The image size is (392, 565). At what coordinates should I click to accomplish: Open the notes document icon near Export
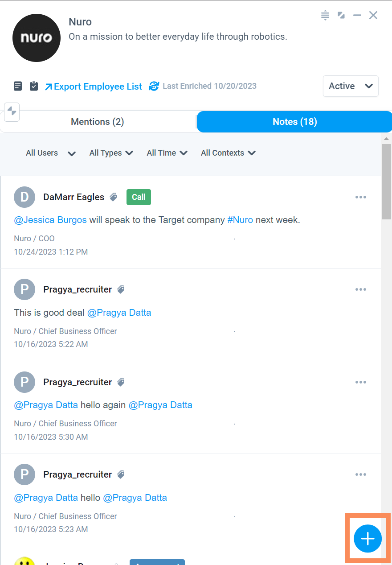coord(18,86)
